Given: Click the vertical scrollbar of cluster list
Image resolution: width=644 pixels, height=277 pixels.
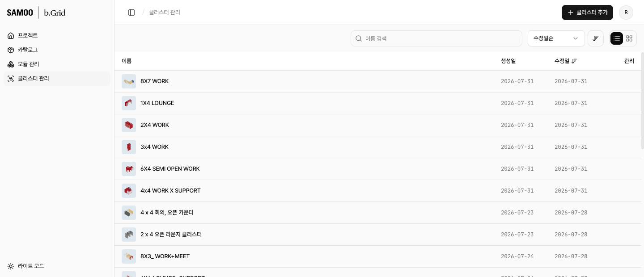Looking at the screenshot, I should click(642, 101).
